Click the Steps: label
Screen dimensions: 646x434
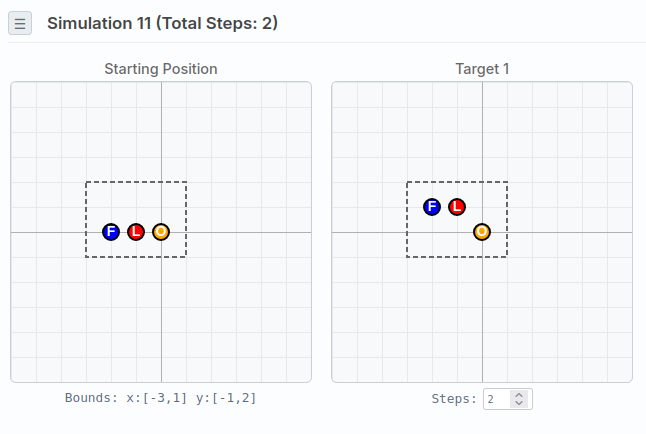(454, 399)
